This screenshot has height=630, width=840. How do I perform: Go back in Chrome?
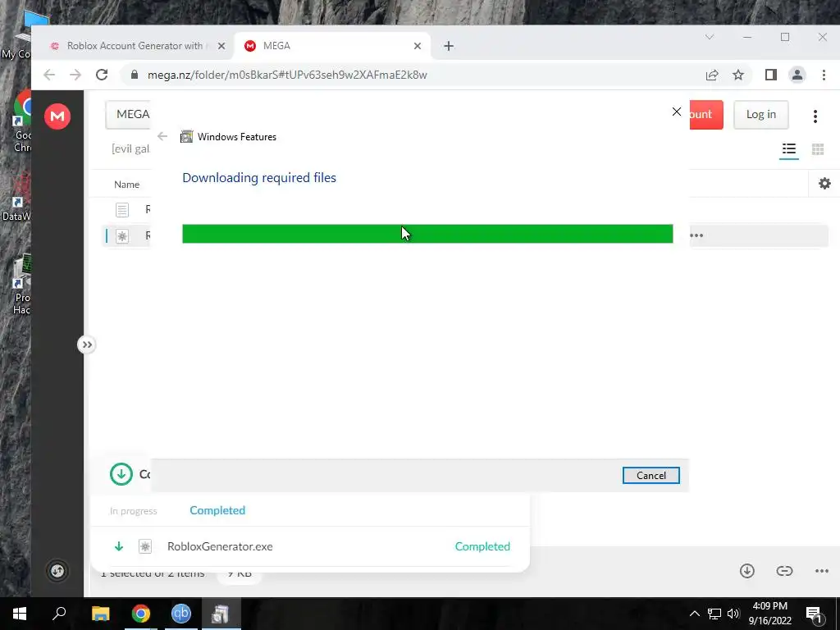(x=49, y=75)
